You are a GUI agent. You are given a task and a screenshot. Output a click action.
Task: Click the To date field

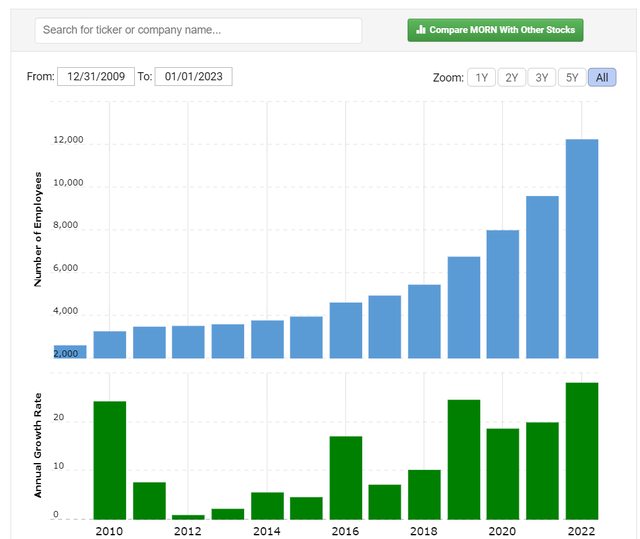(x=194, y=77)
